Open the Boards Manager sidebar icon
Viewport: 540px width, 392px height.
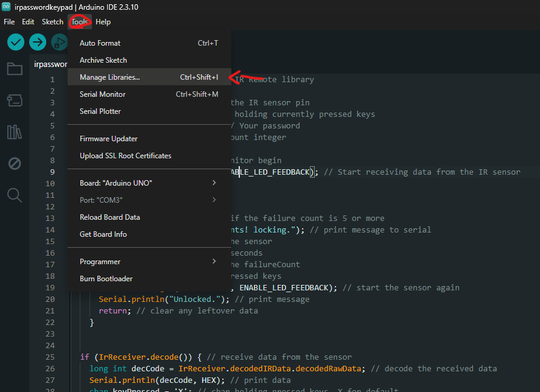[x=15, y=100]
